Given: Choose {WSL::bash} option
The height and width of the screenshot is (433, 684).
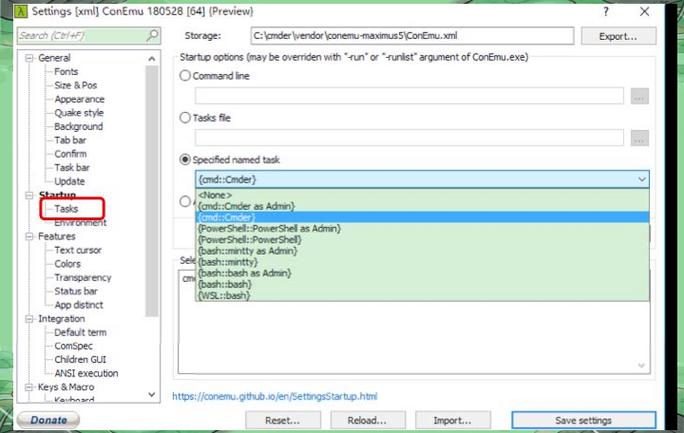Looking at the screenshot, I should pos(422,295).
